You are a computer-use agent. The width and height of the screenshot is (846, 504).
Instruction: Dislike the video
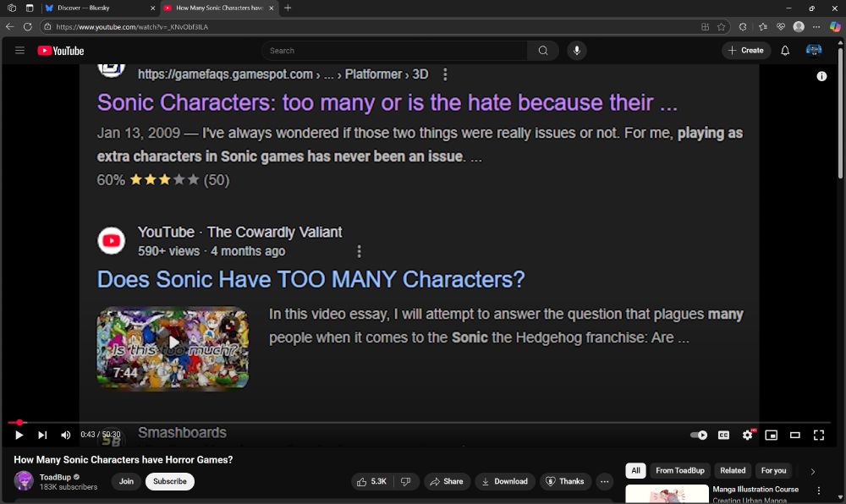point(406,481)
